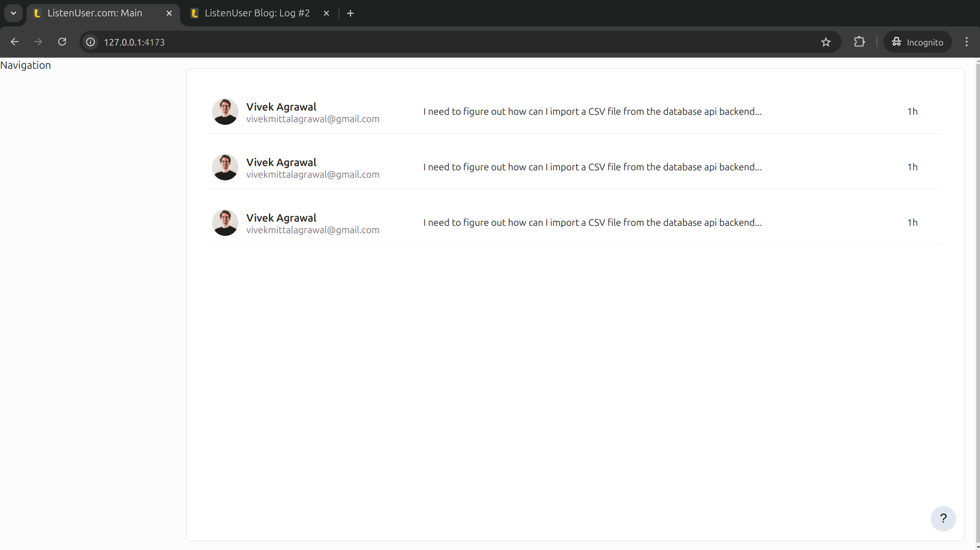Click the Navigation text
This screenshot has width=980, height=550.
click(25, 65)
